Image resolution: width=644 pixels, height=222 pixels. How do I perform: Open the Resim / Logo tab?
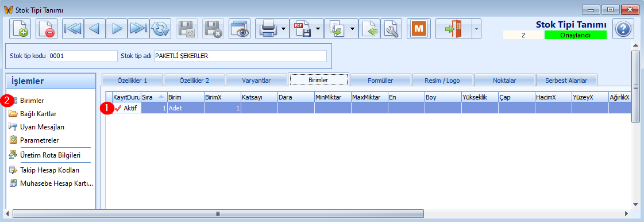442,80
